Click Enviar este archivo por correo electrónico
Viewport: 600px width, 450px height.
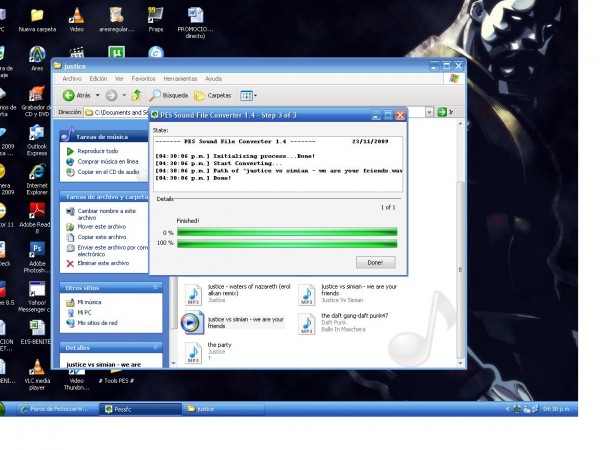pyautogui.click(x=112, y=251)
